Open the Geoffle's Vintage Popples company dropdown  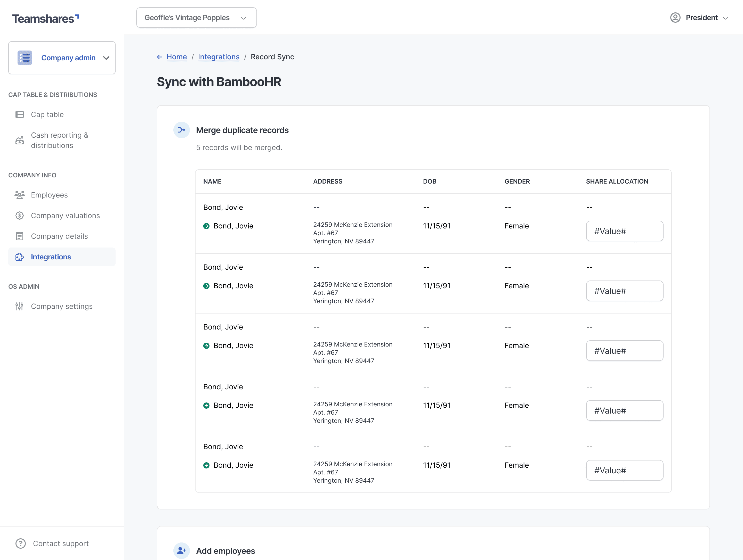click(x=196, y=18)
